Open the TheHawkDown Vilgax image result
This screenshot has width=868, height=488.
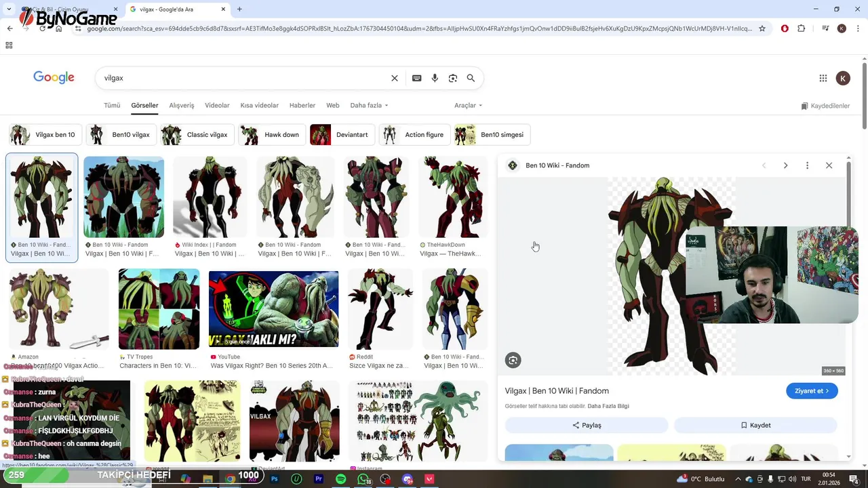pyautogui.click(x=453, y=197)
